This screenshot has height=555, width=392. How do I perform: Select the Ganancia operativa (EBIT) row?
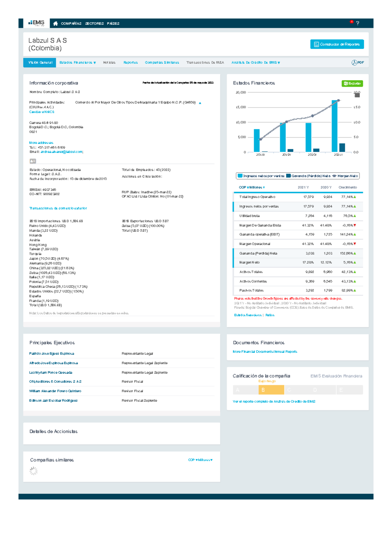[x=298, y=234]
